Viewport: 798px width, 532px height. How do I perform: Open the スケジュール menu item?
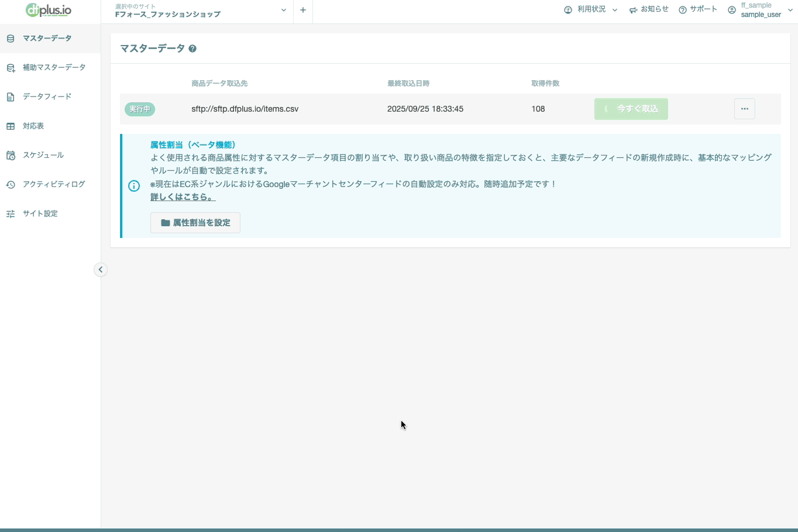click(50, 156)
